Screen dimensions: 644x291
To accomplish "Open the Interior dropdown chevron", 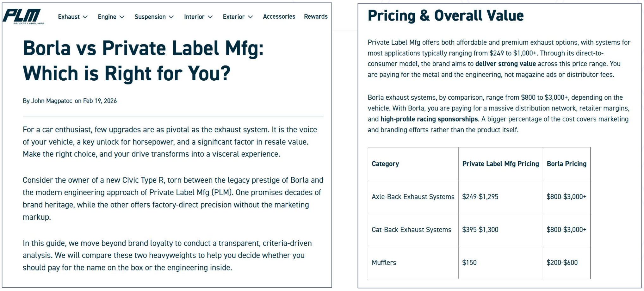I will 210,17.
